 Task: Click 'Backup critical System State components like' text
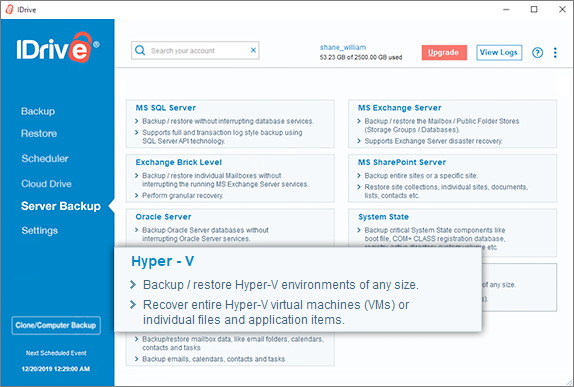[435, 230]
